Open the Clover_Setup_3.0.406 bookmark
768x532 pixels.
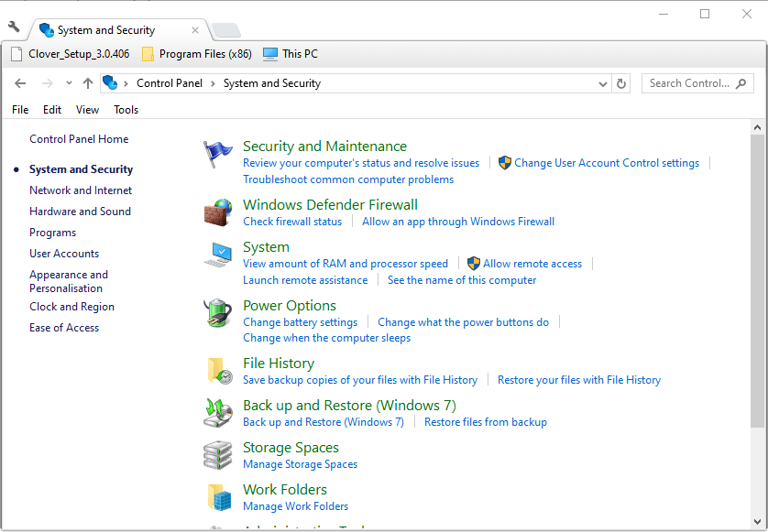[71, 54]
